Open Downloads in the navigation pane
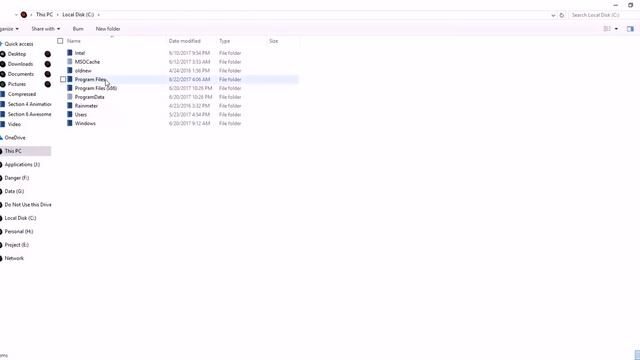The width and height of the screenshot is (640, 360). point(20,64)
